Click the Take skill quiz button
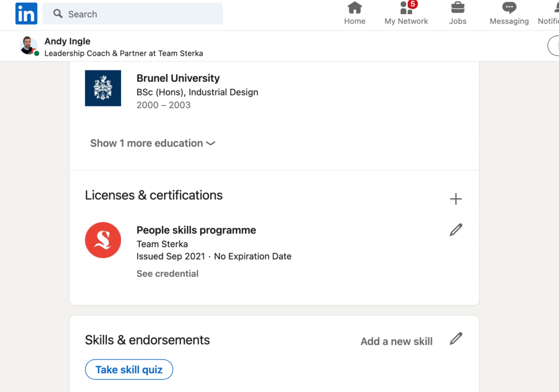 click(129, 370)
